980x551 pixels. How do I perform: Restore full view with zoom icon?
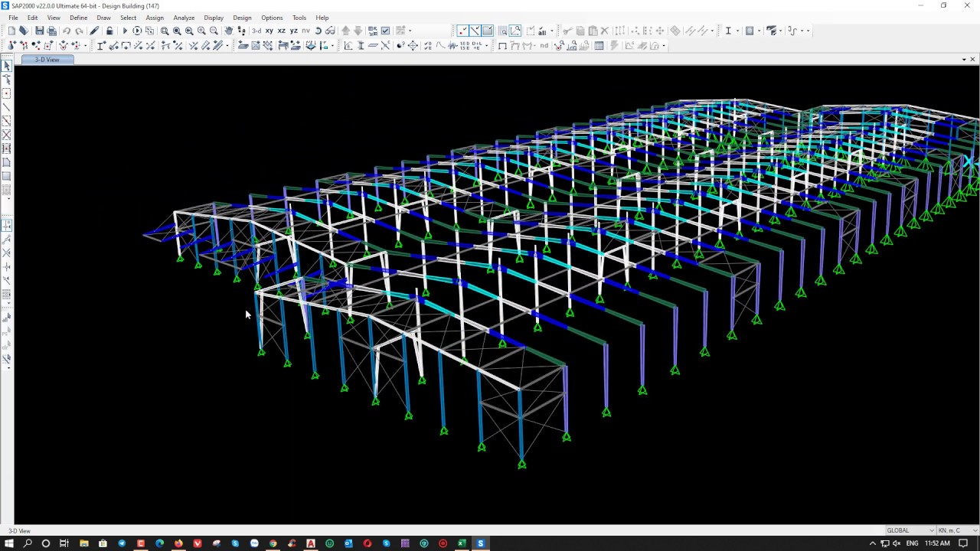tap(177, 31)
